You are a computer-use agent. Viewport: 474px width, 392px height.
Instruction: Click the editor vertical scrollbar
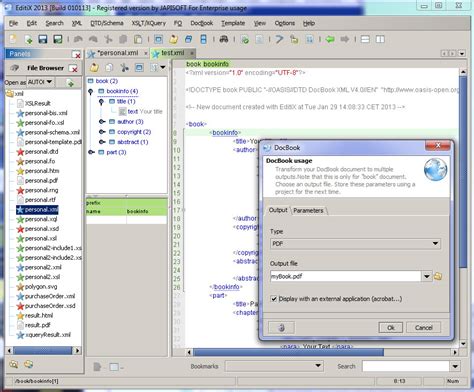pos(463,172)
